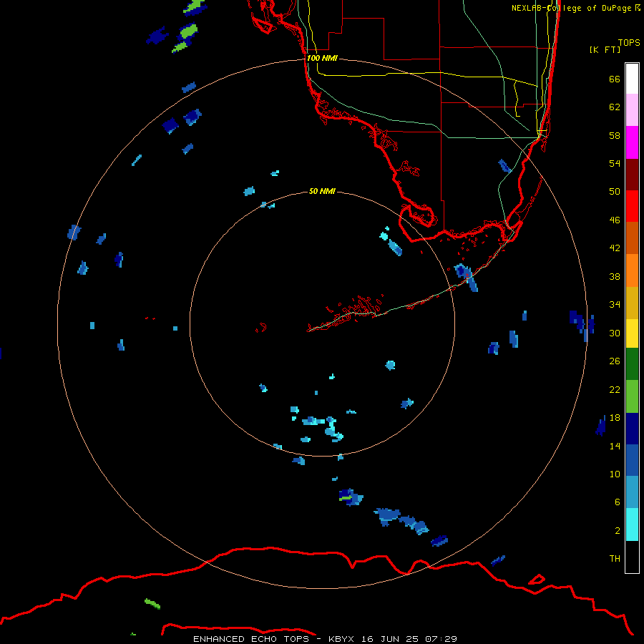
Task: Select the bright yellow legend swatch
Action: coord(632,333)
